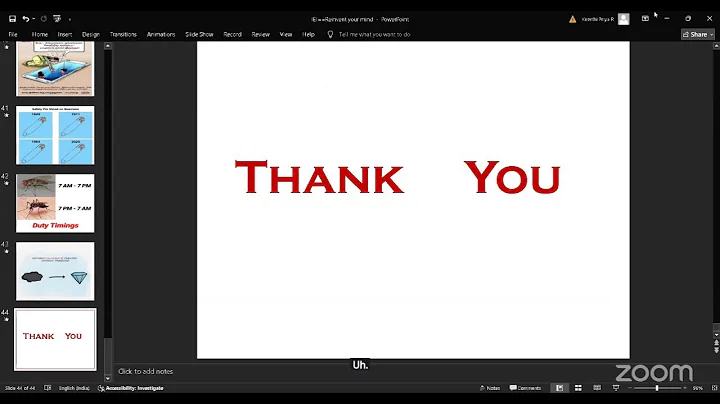
Task: Click the spell check book icon in status bar
Action: pyautogui.click(x=47, y=388)
